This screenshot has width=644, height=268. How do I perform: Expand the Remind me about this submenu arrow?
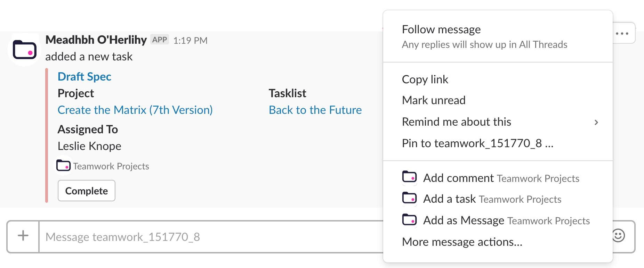[596, 122]
